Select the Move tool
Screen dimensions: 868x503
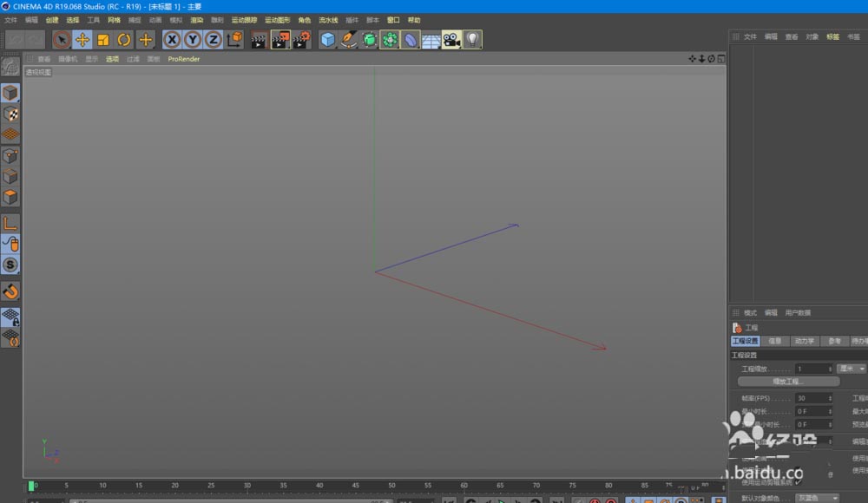pyautogui.click(x=82, y=39)
